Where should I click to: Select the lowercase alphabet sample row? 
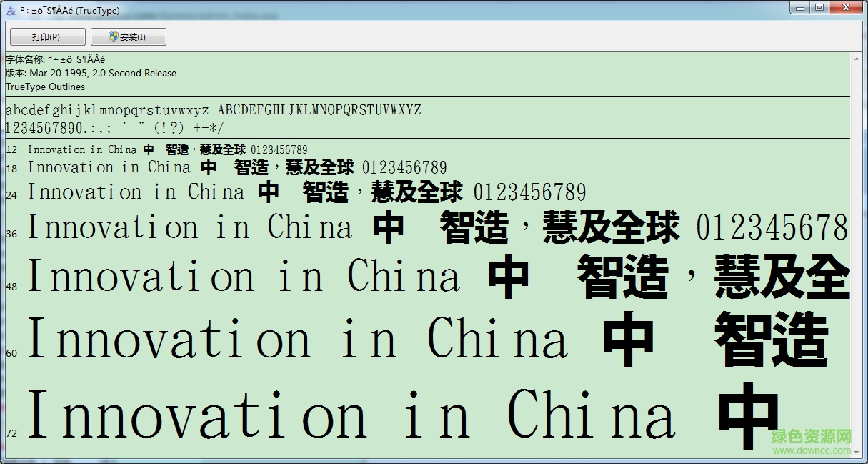(214, 109)
